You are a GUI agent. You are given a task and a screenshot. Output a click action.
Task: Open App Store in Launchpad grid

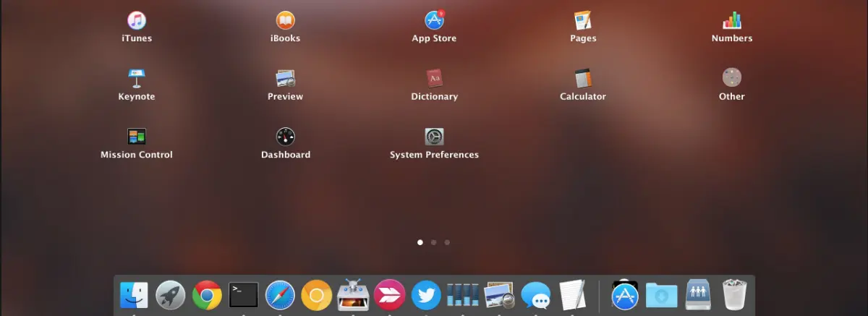coord(434,20)
